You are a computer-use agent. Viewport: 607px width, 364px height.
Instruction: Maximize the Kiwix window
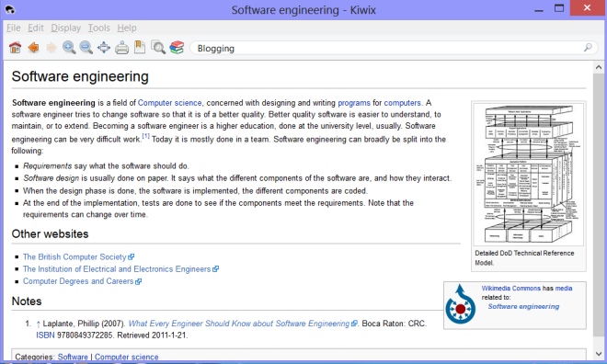(559, 8)
